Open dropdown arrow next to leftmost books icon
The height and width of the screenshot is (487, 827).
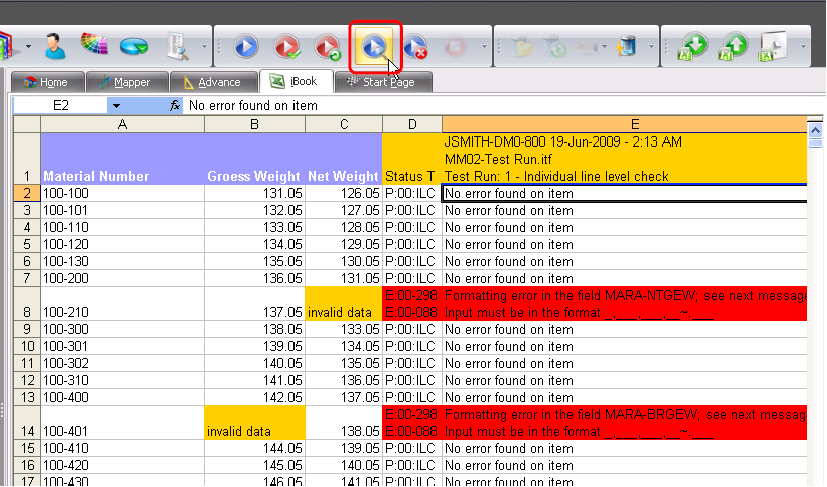coord(27,47)
